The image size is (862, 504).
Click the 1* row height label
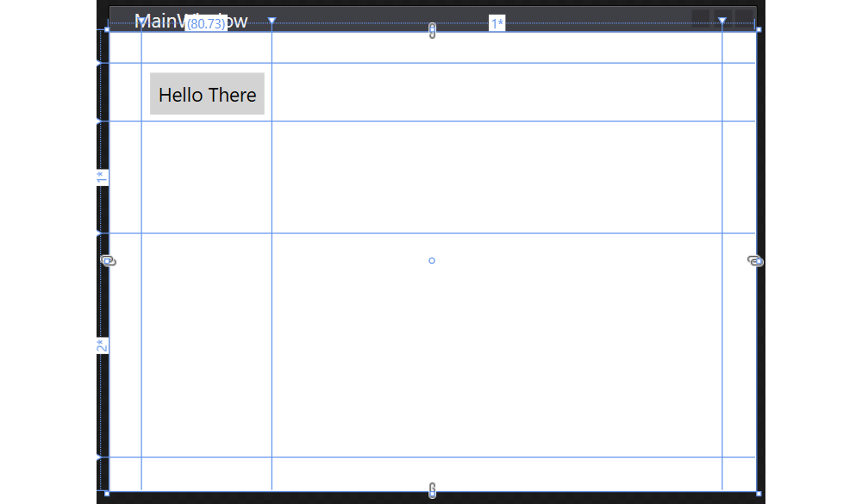(x=103, y=177)
